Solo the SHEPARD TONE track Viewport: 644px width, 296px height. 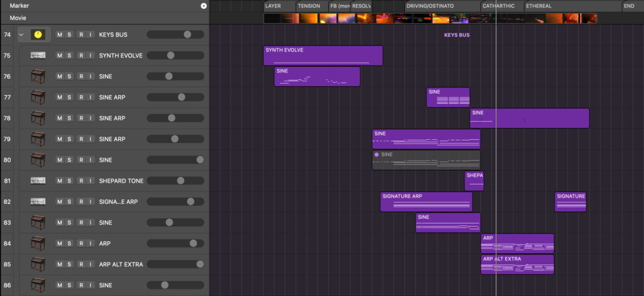(x=70, y=181)
